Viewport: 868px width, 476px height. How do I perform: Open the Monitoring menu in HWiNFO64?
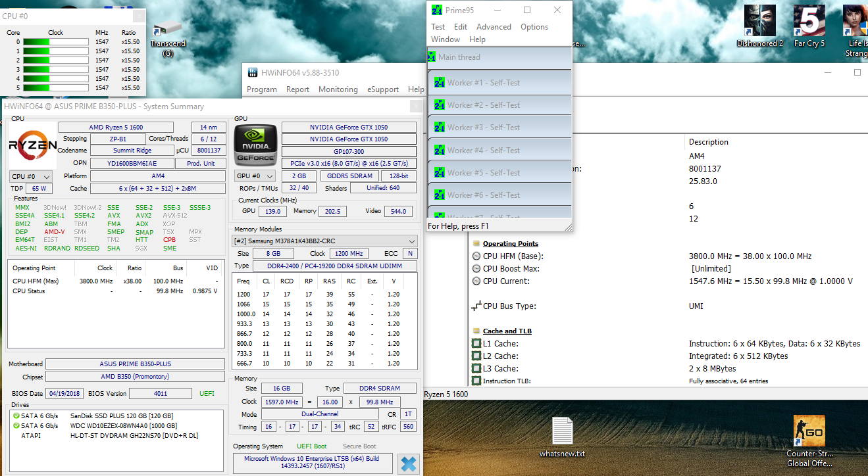[x=338, y=89]
